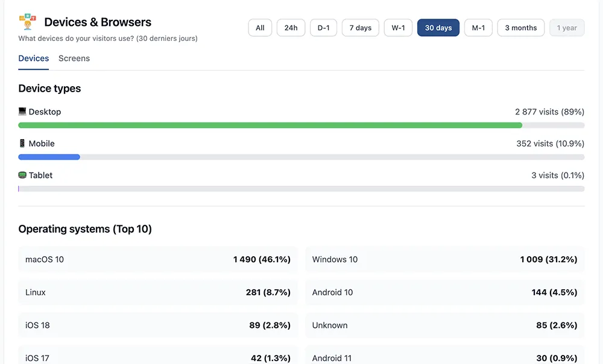
Task: Click the blue Mobile progress bar
Action: click(x=49, y=157)
